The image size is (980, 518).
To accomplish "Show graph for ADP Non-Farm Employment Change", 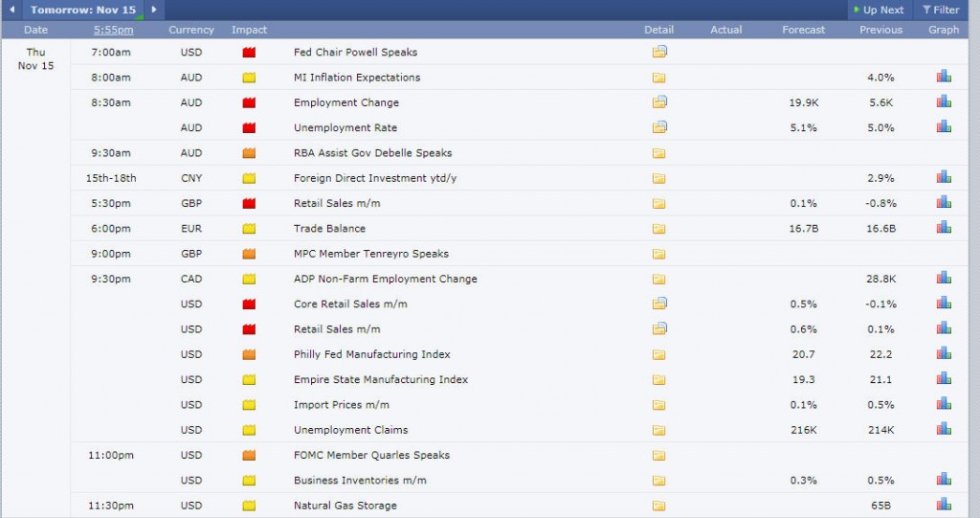I will (944, 278).
